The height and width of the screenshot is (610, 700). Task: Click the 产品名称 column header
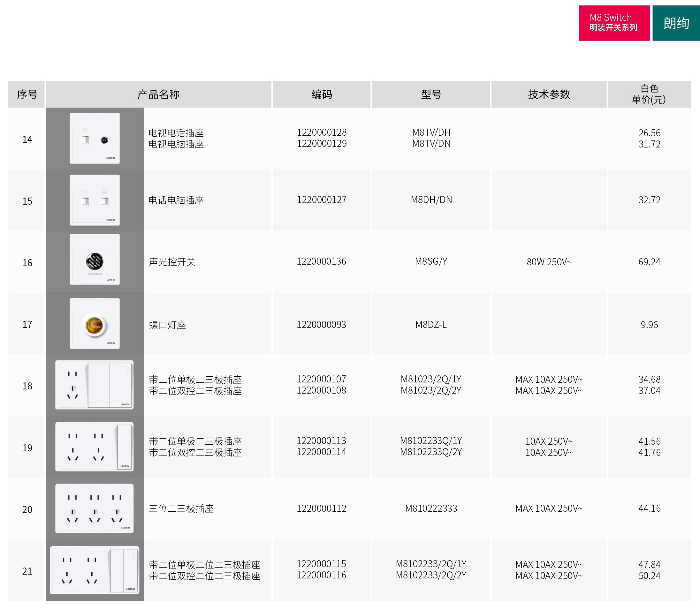[x=158, y=94]
